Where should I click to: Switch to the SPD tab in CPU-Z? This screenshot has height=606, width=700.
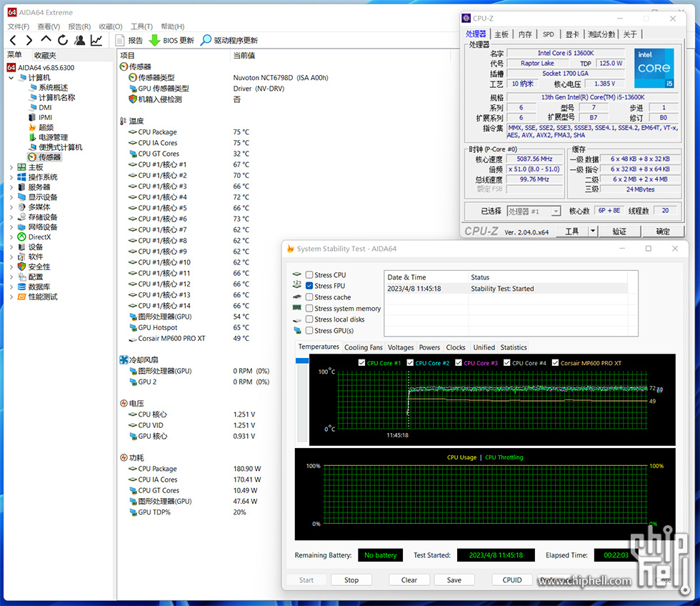tap(549, 34)
